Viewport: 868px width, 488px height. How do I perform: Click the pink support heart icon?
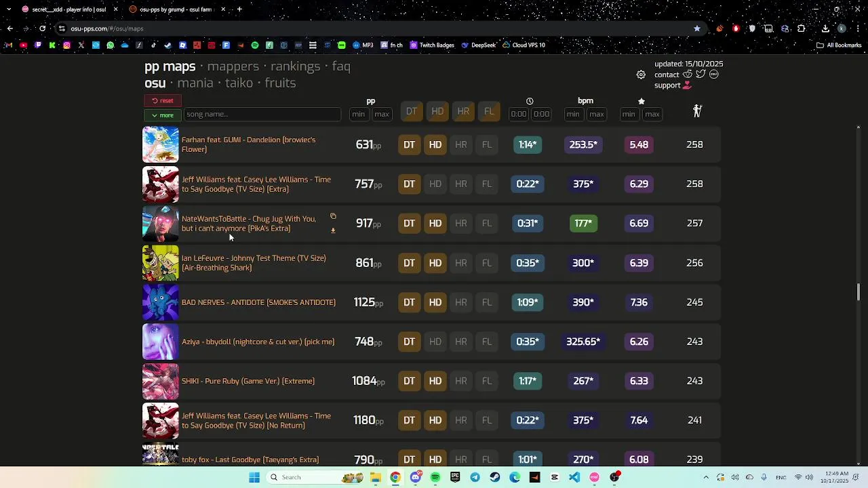(687, 85)
